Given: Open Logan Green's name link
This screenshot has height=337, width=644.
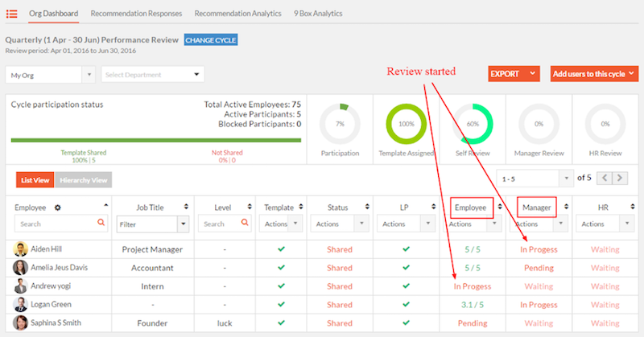Looking at the screenshot, I should [51, 305].
